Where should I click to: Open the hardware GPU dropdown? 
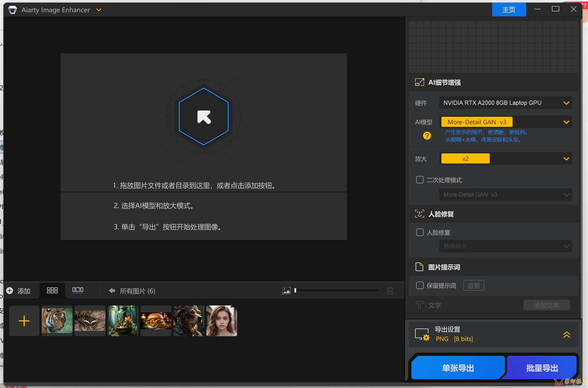coord(505,103)
